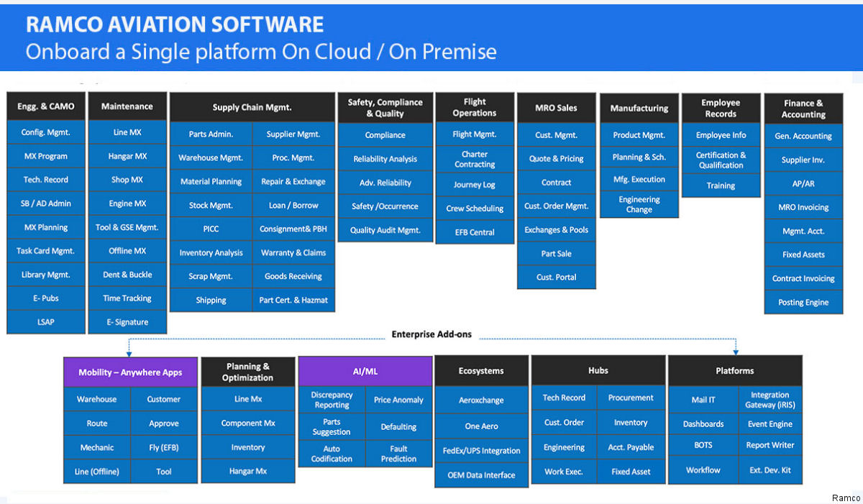Select the Engineering Change module
Screen dimensions: 863x504
click(639, 204)
